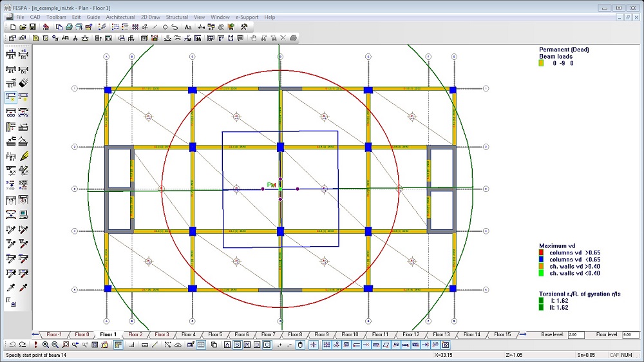Click the Floor level input field
The width and height of the screenshot is (644, 362).
click(630, 334)
